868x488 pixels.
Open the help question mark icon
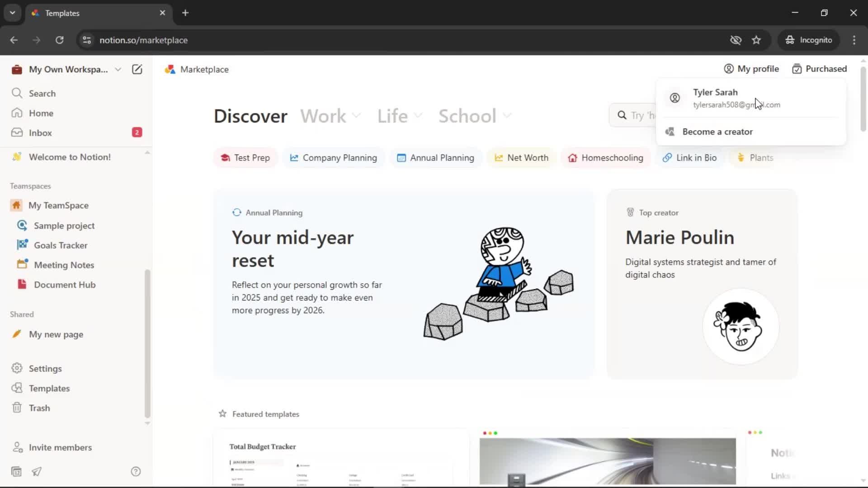coord(136,472)
